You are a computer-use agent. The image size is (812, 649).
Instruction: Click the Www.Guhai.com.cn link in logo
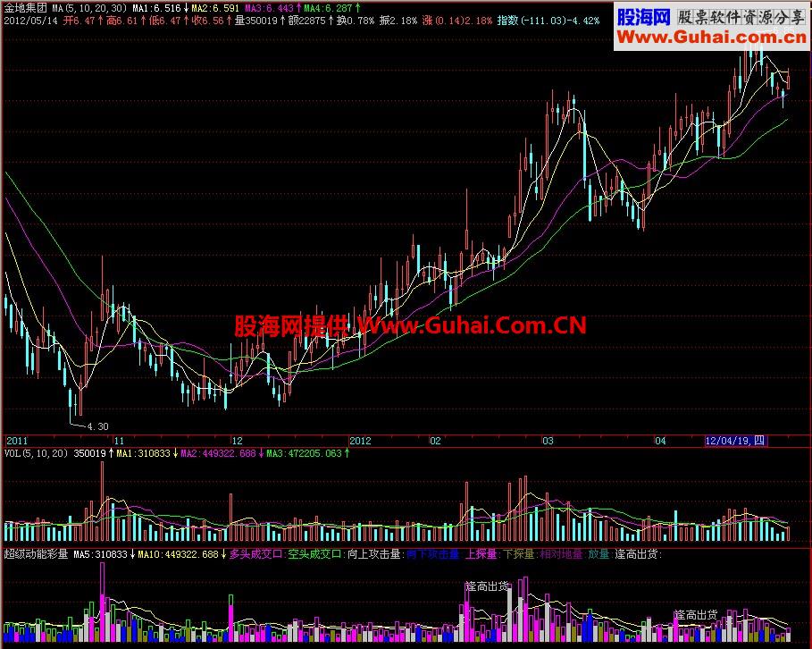tap(712, 38)
